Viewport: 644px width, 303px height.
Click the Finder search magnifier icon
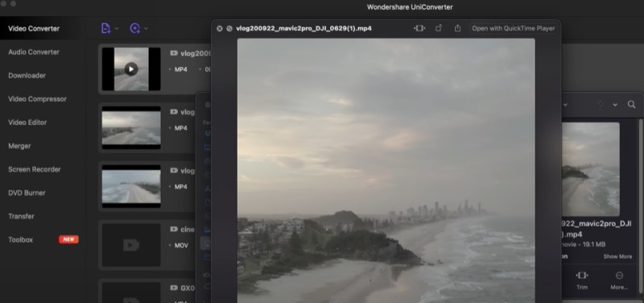point(631,105)
